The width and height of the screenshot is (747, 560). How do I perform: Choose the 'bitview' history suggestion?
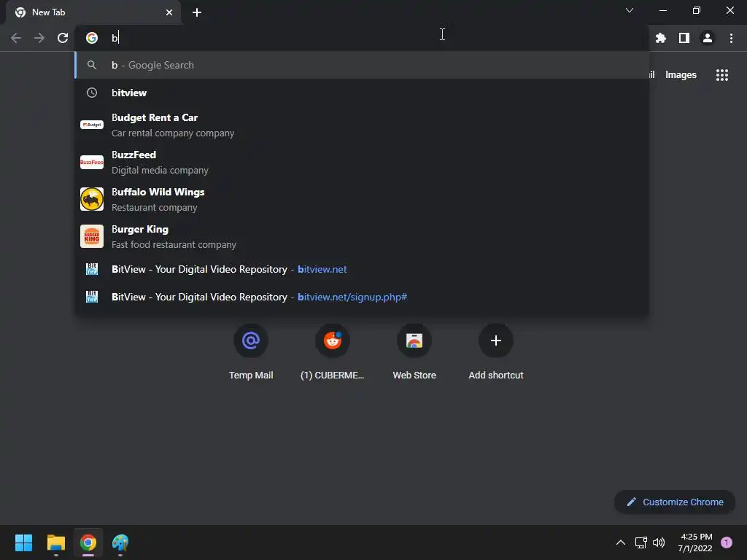[362, 93]
